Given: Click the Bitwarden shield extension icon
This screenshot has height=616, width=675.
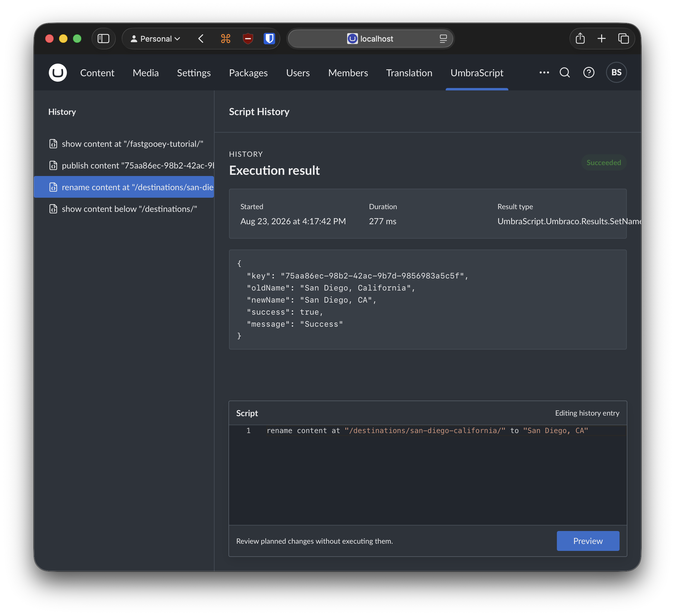Looking at the screenshot, I should click(269, 39).
